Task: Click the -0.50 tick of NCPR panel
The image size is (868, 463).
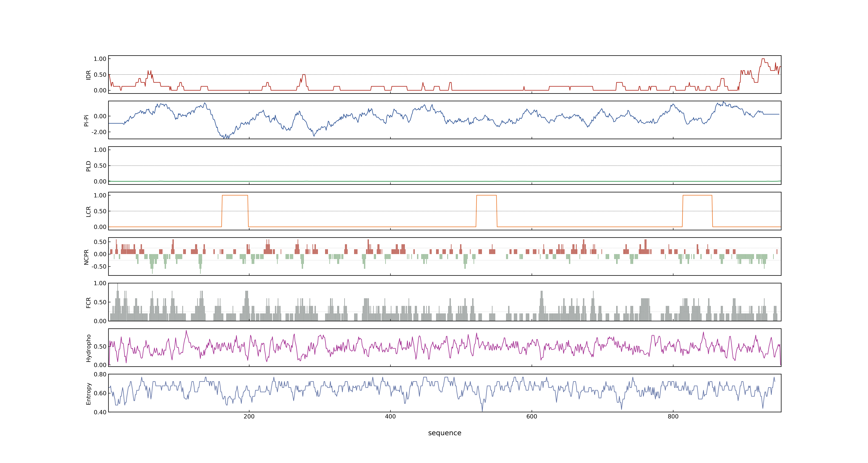Action: (x=99, y=267)
